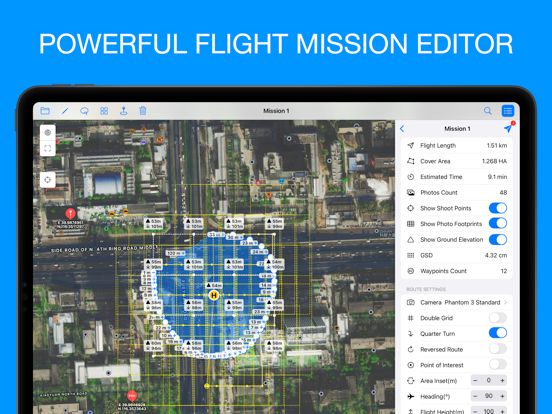
Task: Toggle Show Photo Footprints switch
Action: click(x=498, y=224)
